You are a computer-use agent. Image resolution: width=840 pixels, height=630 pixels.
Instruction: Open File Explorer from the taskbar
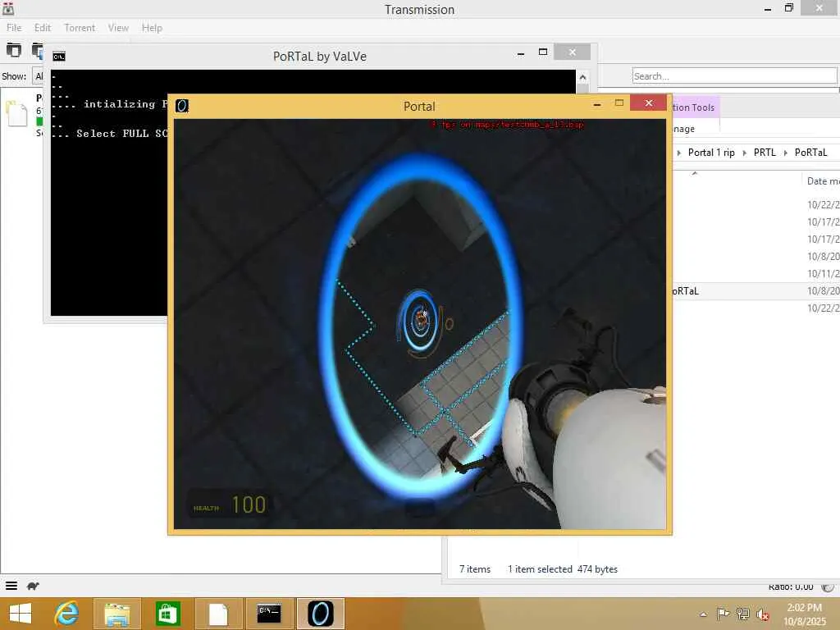(116, 614)
